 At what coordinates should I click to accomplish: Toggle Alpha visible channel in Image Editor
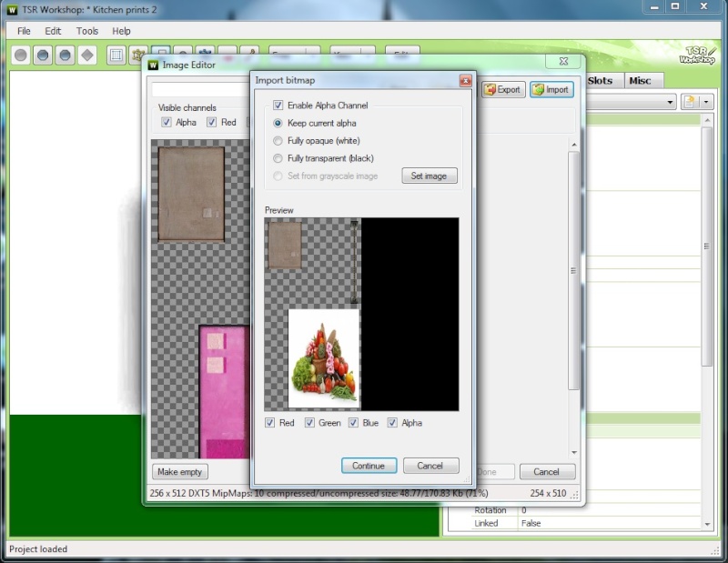[167, 122]
